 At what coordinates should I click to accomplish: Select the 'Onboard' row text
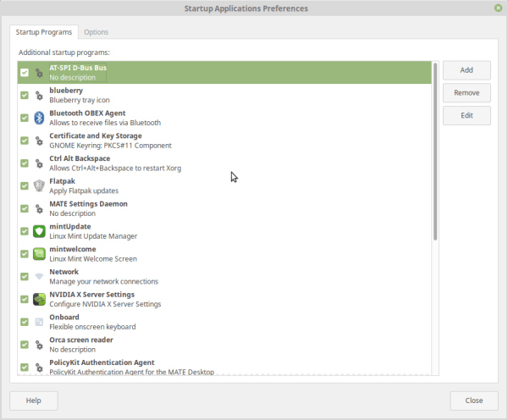(x=92, y=322)
